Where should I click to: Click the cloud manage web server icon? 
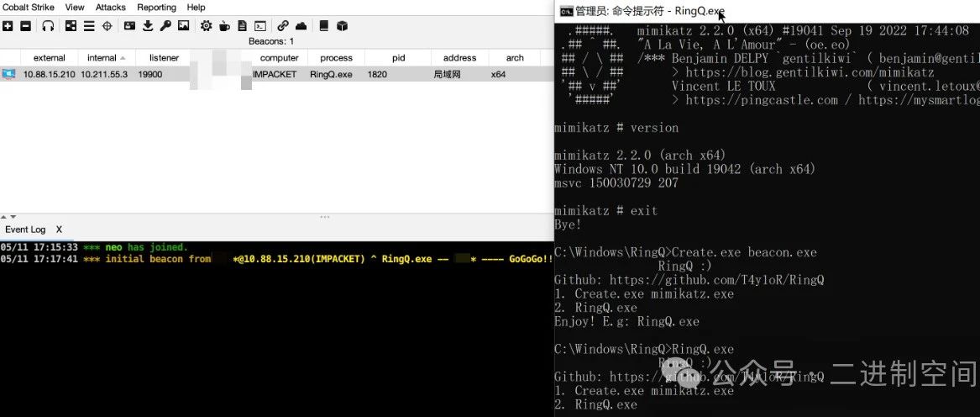[301, 26]
